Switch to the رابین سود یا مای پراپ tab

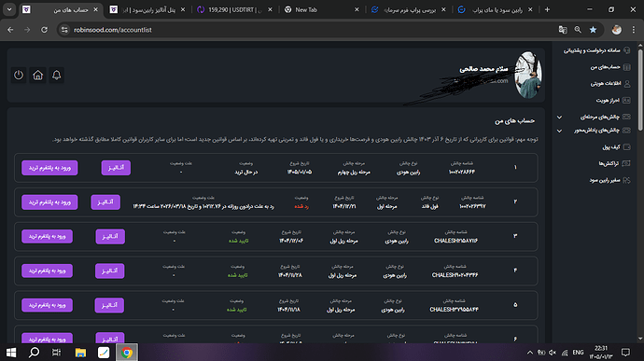pos(496,9)
